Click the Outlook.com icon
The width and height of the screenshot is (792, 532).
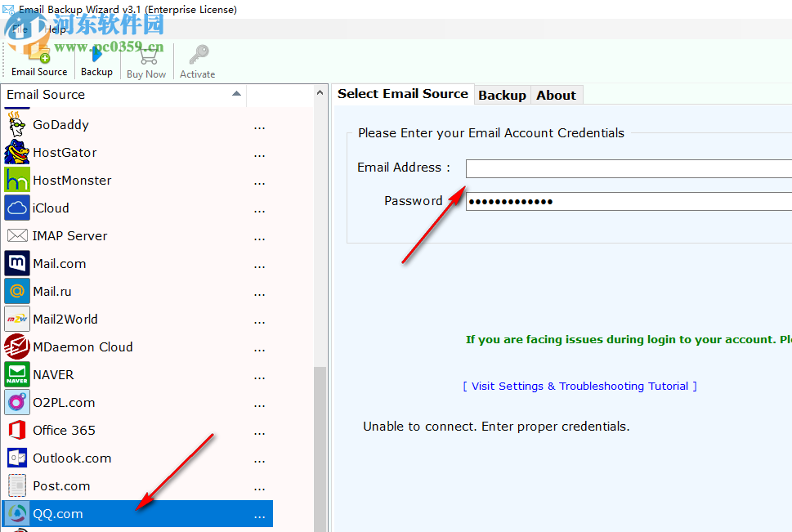click(x=16, y=458)
